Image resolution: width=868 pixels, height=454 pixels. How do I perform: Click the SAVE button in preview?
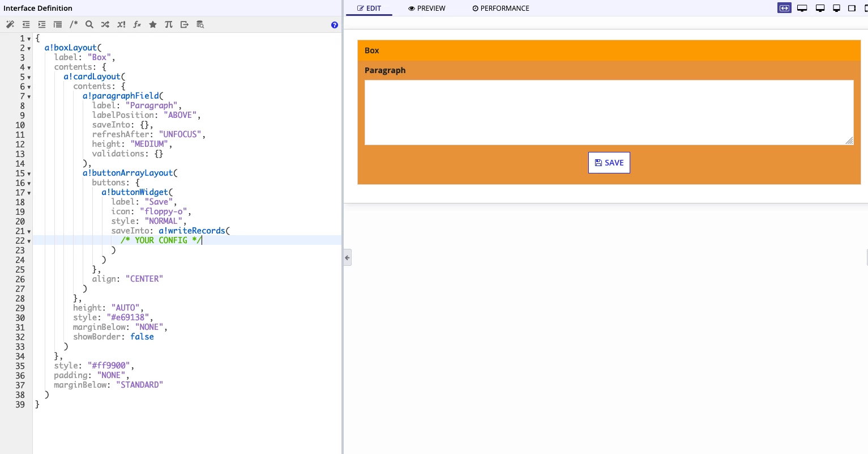(x=609, y=163)
